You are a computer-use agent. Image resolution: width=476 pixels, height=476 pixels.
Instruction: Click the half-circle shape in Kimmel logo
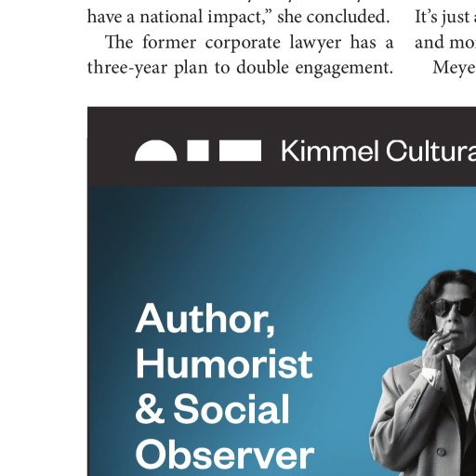[x=156, y=151]
